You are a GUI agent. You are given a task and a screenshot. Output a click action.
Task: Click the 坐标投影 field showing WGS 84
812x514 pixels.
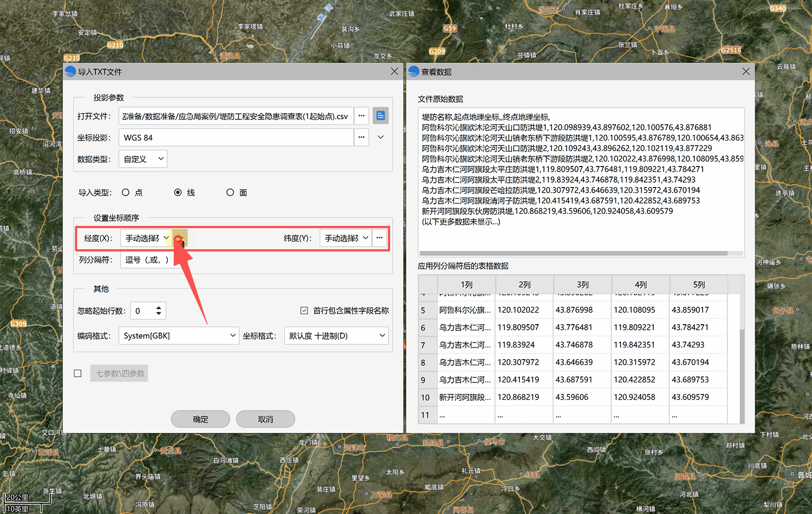click(236, 137)
